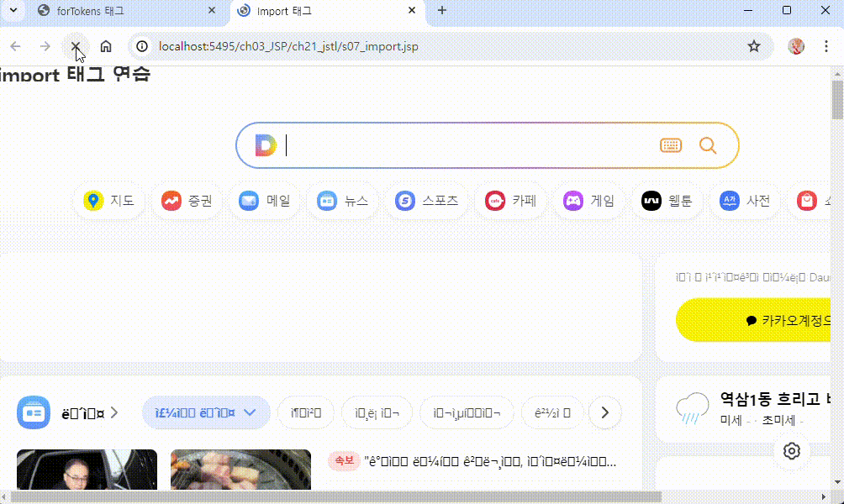
Task: Select the fourth outlined news category pill
Action: tap(552, 412)
